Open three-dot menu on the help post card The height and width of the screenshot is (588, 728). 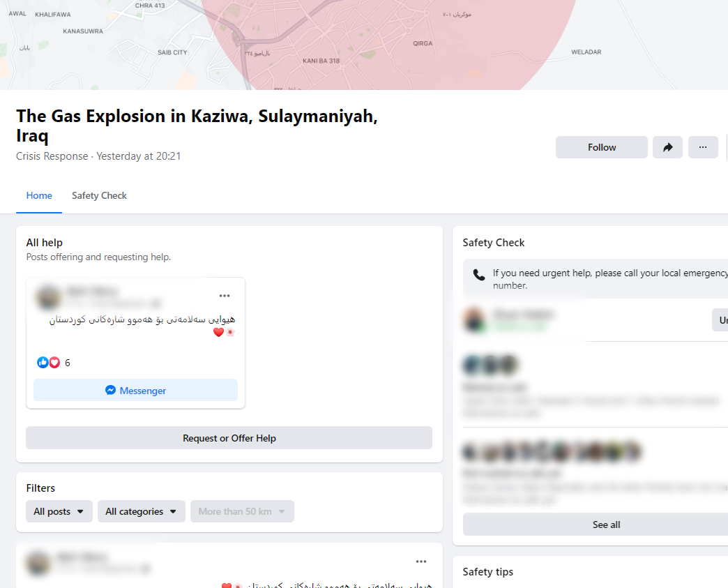225,296
